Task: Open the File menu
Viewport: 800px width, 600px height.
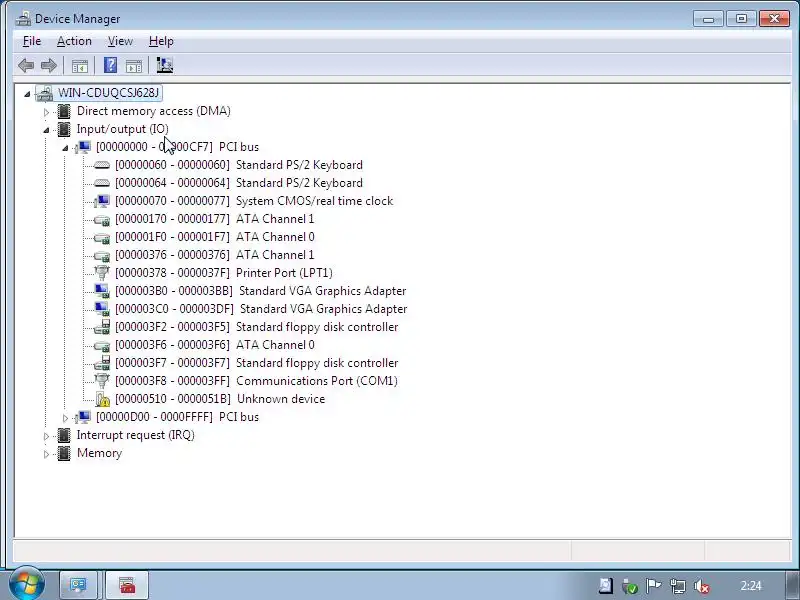Action: [x=32, y=41]
